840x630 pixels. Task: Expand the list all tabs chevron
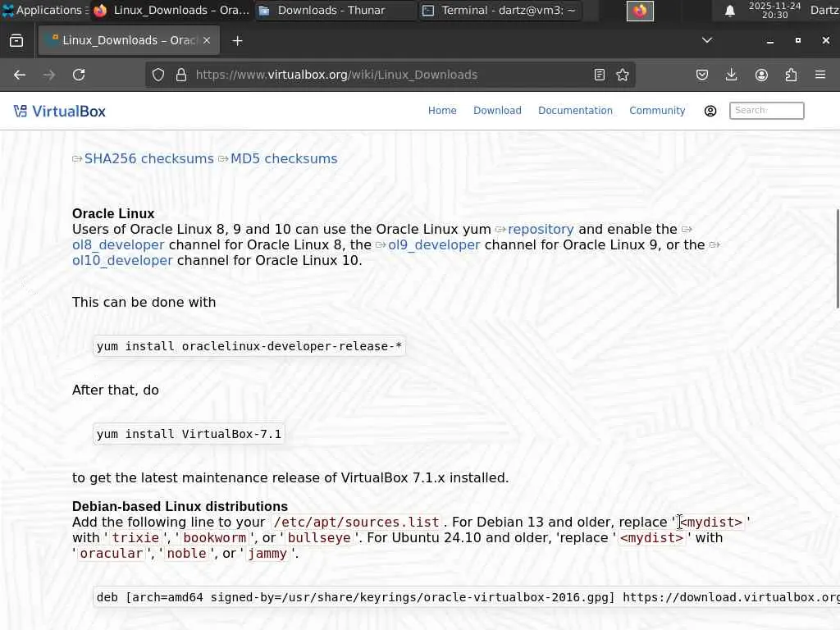coord(707,40)
